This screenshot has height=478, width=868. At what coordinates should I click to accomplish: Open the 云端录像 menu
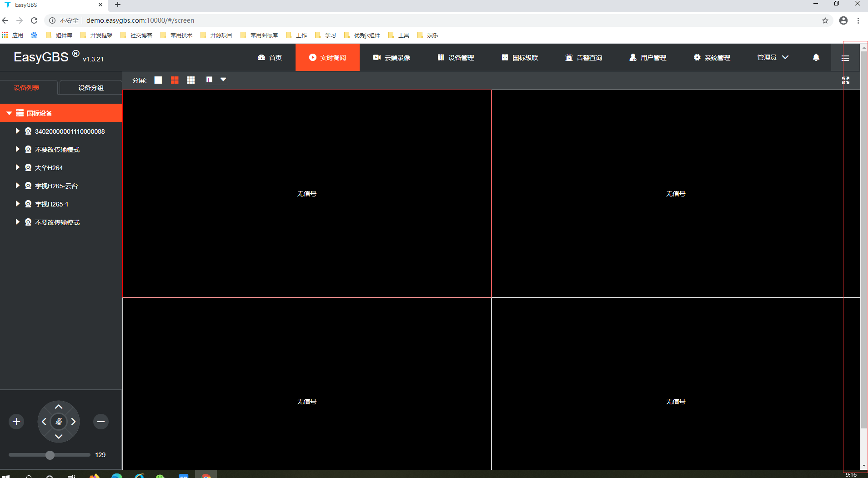[391, 57]
